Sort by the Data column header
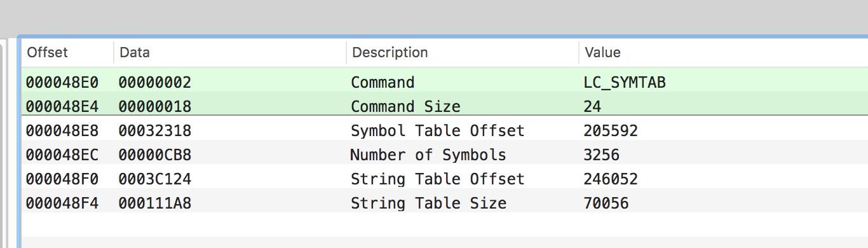 coord(230,52)
